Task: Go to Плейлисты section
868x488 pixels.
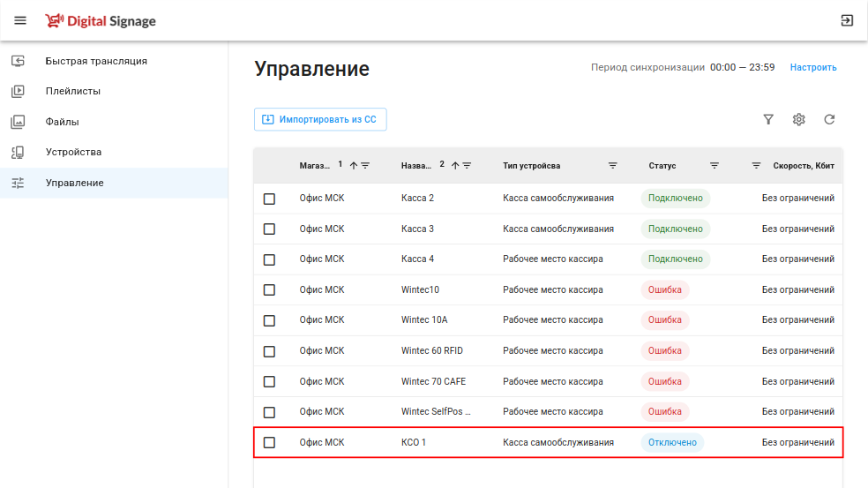Action: (x=72, y=91)
